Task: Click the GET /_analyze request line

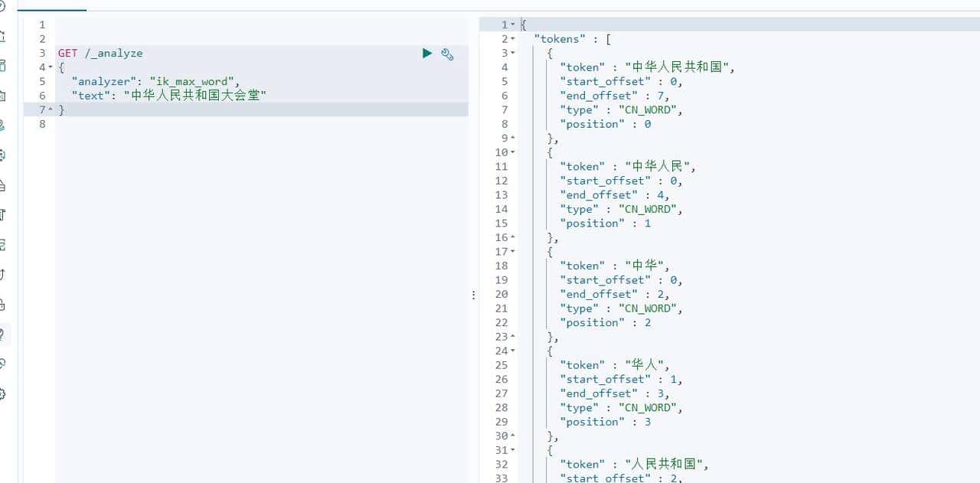Action: pos(100,53)
